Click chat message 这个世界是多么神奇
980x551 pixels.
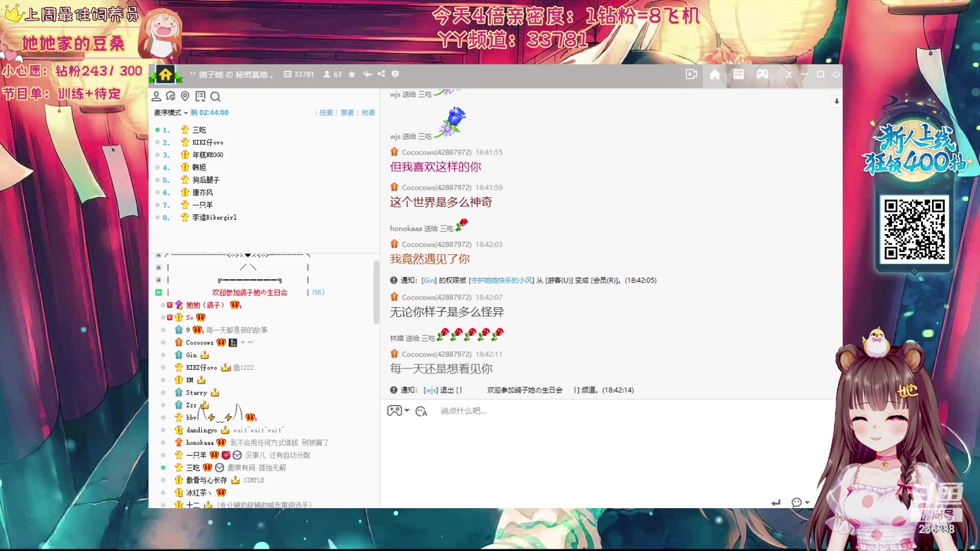point(441,203)
